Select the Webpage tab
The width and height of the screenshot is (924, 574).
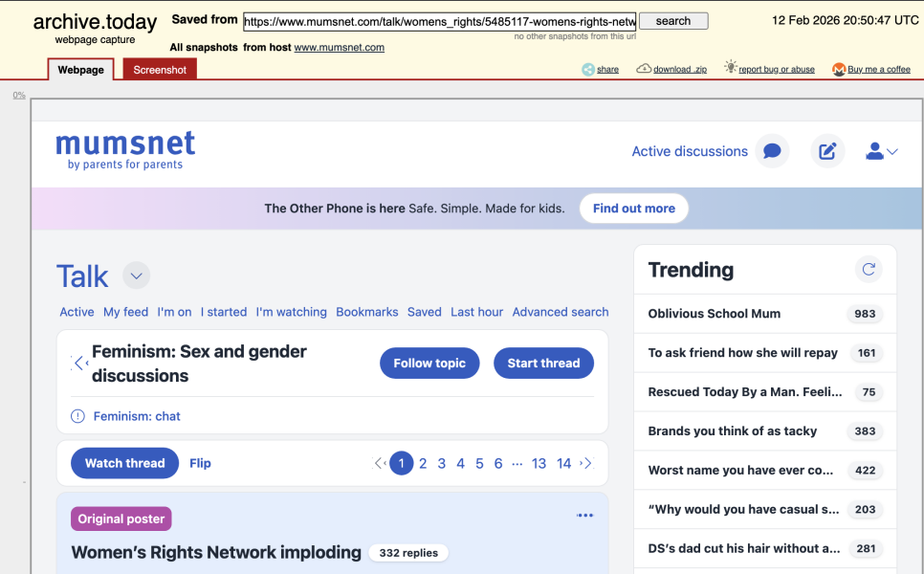[x=80, y=69]
